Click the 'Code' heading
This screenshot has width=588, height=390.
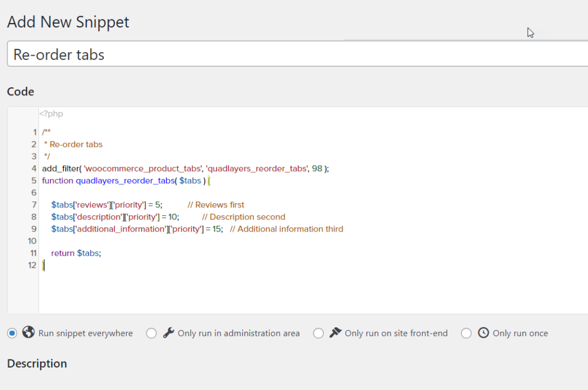pyautogui.click(x=21, y=91)
